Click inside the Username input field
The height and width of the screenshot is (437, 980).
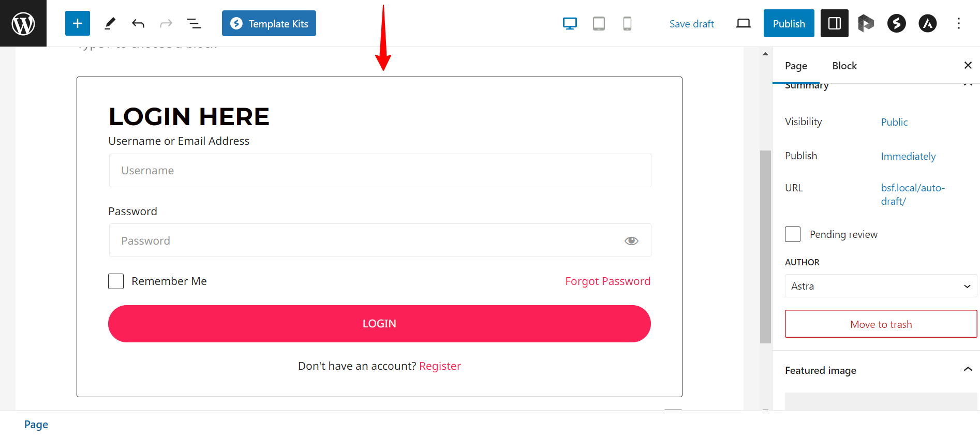pos(379,170)
